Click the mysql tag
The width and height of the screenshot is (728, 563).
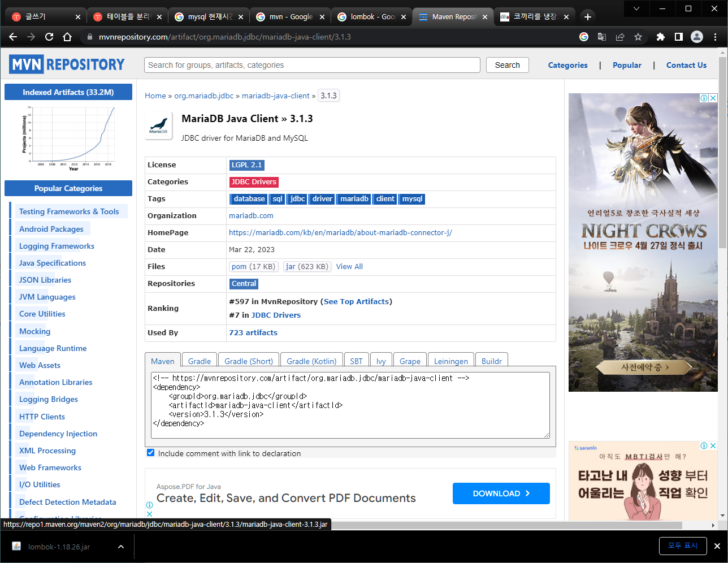(412, 198)
